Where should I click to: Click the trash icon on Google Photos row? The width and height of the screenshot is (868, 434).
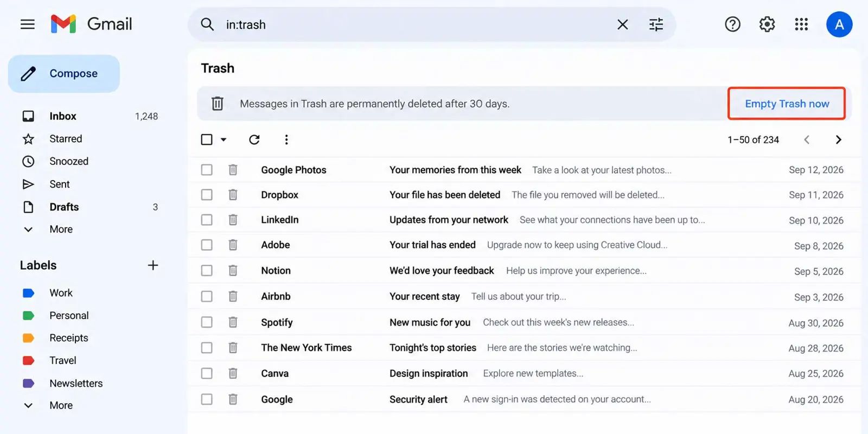233,170
